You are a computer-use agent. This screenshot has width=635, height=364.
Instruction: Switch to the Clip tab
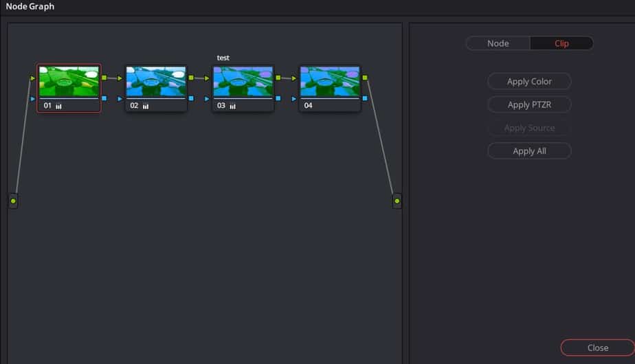[561, 43]
